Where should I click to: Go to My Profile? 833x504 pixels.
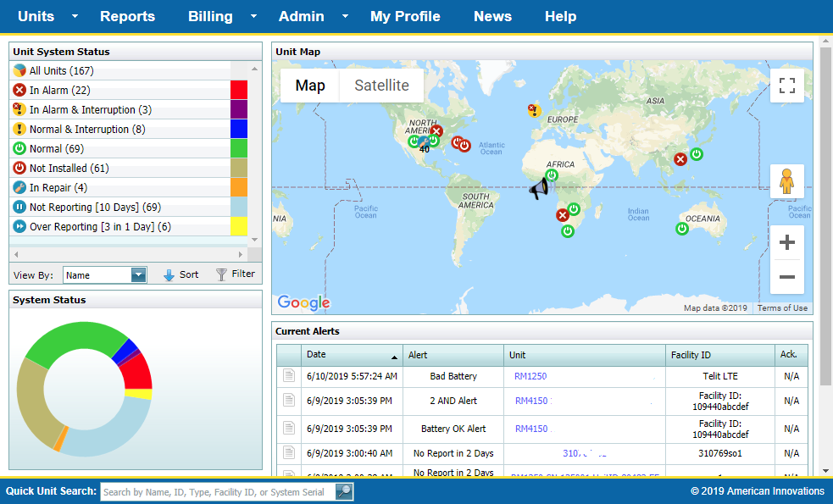tap(405, 16)
